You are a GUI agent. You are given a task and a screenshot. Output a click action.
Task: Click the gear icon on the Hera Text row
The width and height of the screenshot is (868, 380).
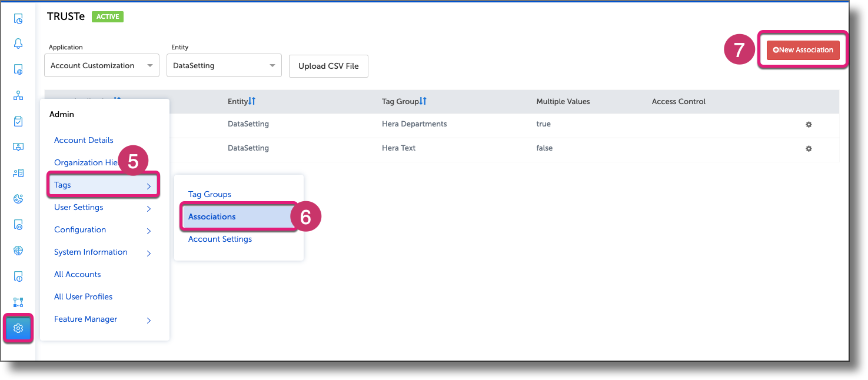[808, 148]
